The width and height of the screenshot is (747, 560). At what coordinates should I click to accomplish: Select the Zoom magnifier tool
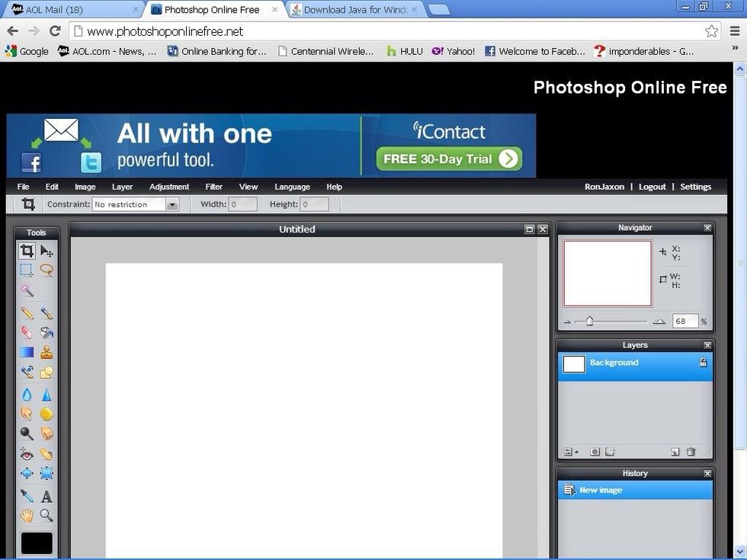(x=46, y=515)
